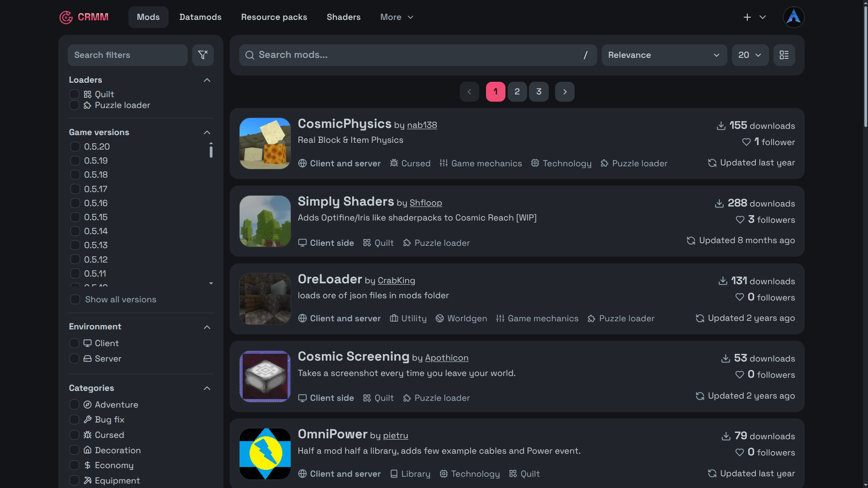
Task: Collapse the Loaders filter section
Action: [x=207, y=80]
